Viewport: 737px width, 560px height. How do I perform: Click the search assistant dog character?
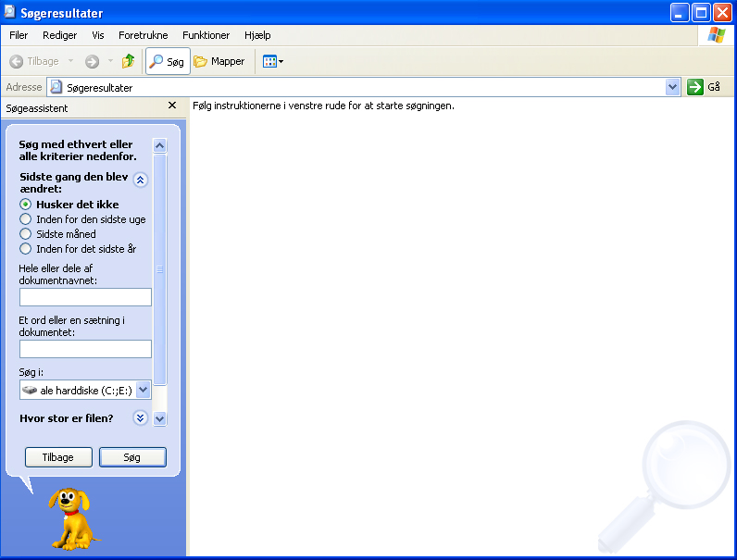(x=72, y=516)
